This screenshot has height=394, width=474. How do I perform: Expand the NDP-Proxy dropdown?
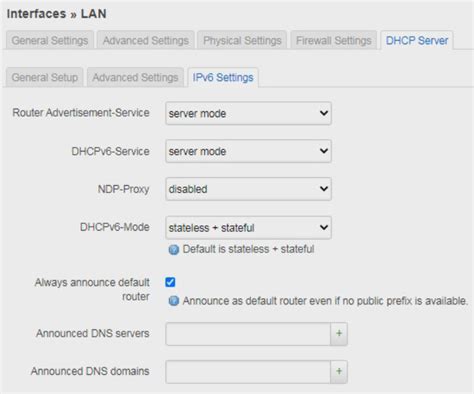pos(248,189)
